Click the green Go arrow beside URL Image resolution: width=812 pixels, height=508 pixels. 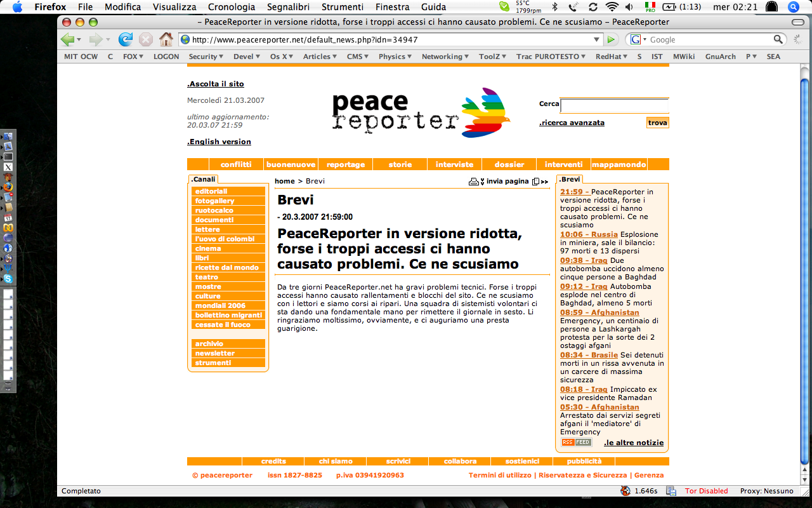[x=611, y=39]
